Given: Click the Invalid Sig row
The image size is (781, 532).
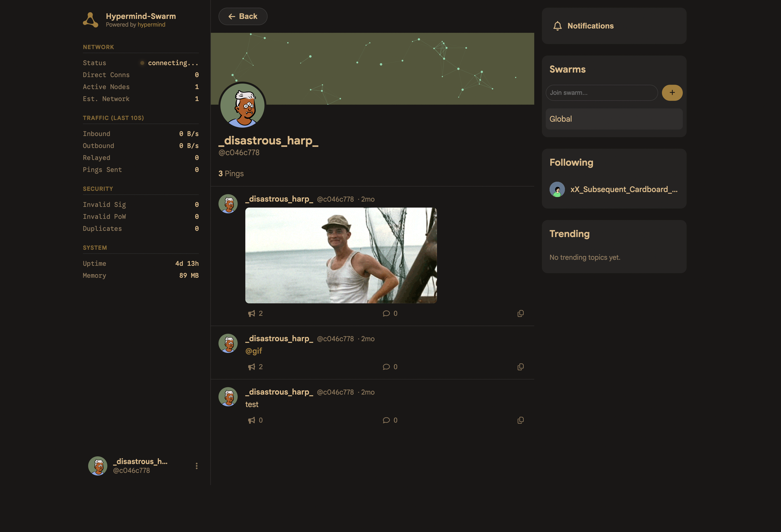Looking at the screenshot, I should pos(141,204).
